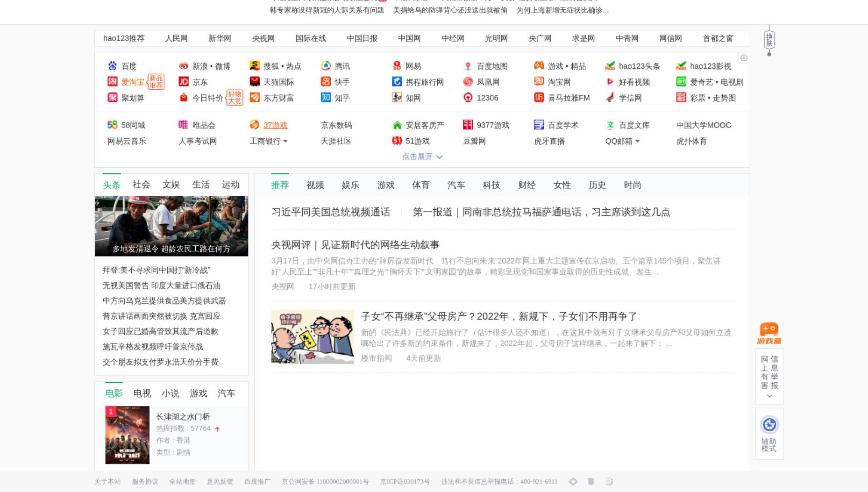Open the 58同城 icon
Image resolution: width=868 pixels, height=492 pixels.
112,125
